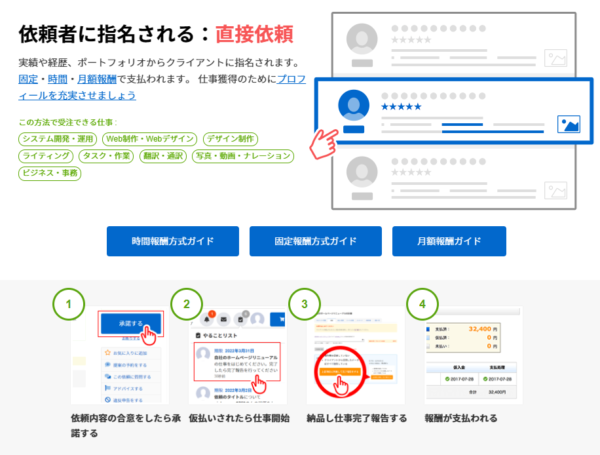Click the caption 仮払いされたら仕事開始
The image size is (600, 455).
coord(239,418)
